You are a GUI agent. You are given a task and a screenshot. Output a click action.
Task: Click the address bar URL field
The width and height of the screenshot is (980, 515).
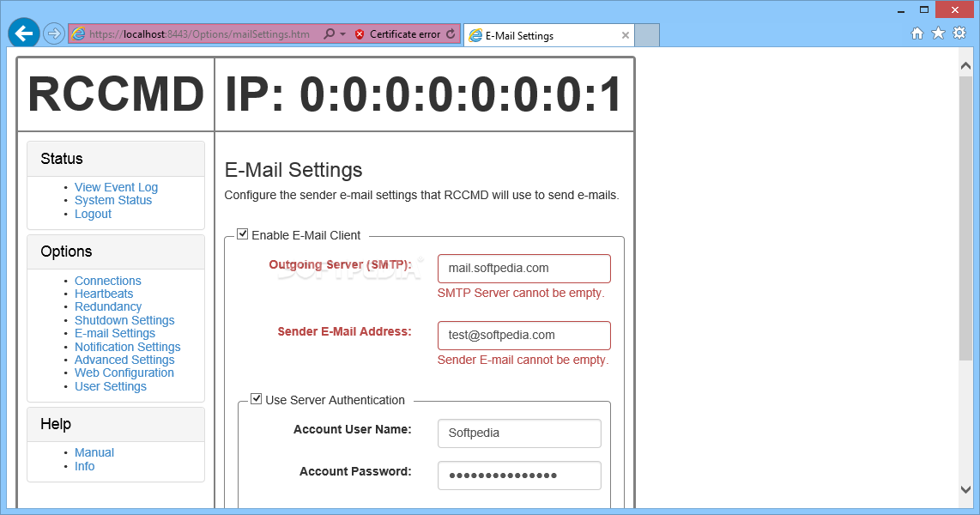[x=199, y=34]
